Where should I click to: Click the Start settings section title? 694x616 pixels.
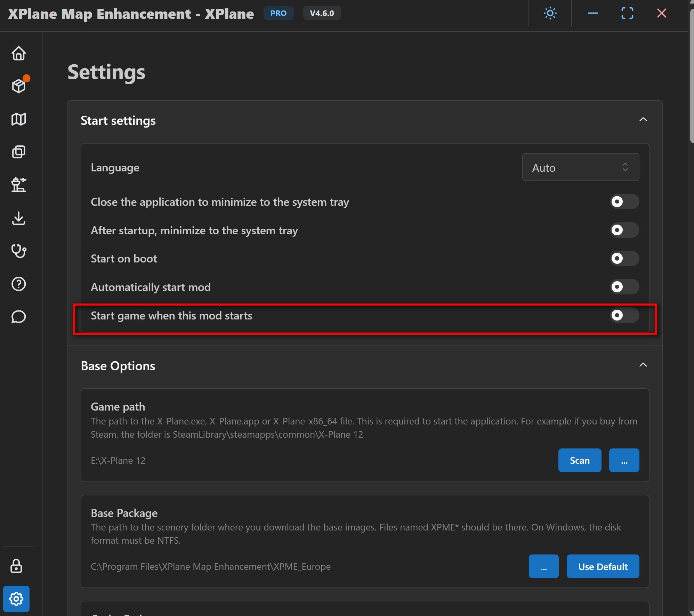coord(118,121)
